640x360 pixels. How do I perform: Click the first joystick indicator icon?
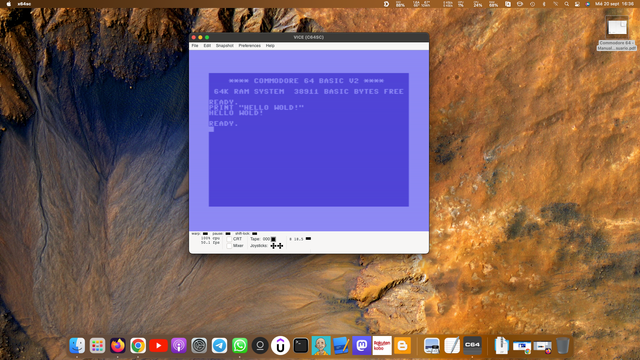tap(273, 246)
